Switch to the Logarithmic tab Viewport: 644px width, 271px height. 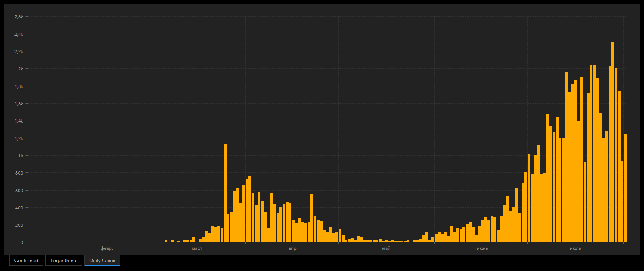[x=64, y=261]
